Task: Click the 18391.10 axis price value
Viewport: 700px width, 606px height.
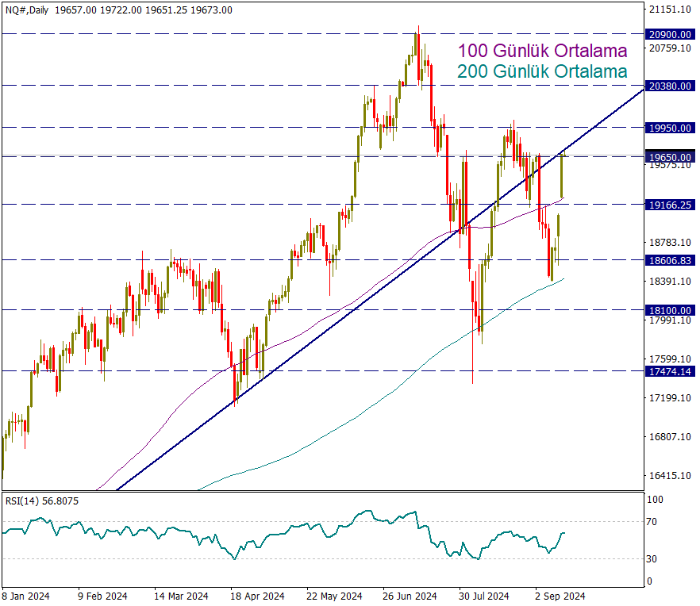Action: (670, 281)
